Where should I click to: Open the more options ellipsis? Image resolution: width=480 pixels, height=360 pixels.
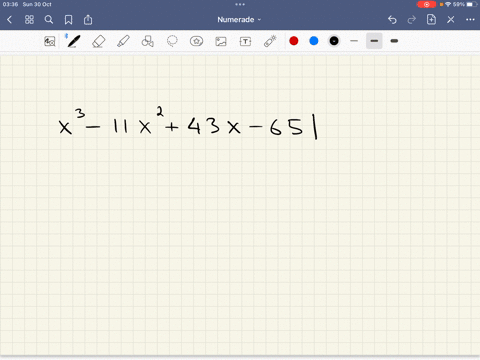470,20
